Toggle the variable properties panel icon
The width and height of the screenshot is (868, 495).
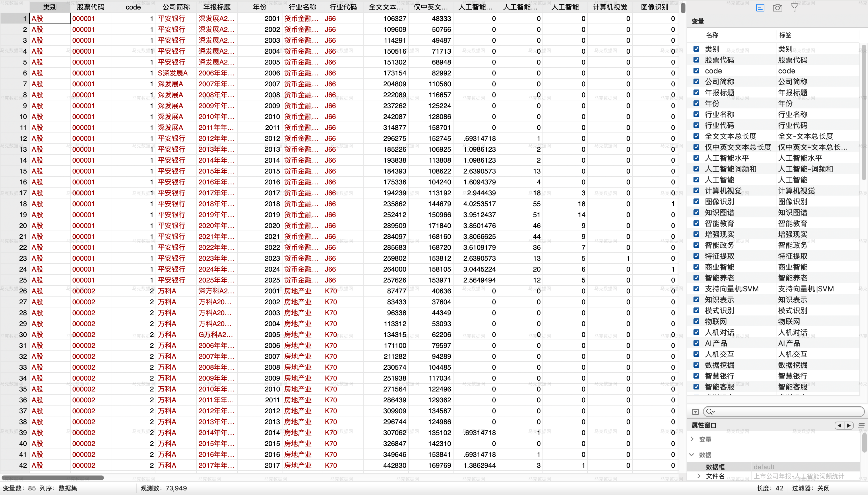[x=760, y=7]
